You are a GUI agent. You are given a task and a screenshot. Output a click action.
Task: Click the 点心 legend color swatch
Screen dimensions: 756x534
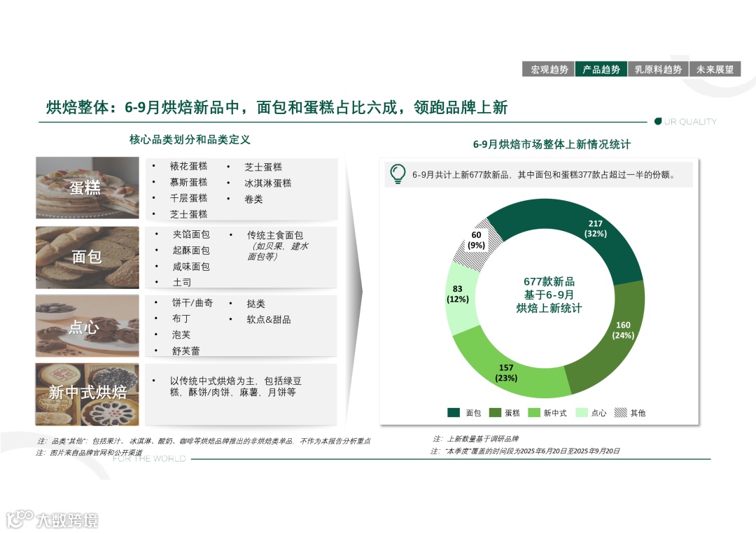(582, 412)
